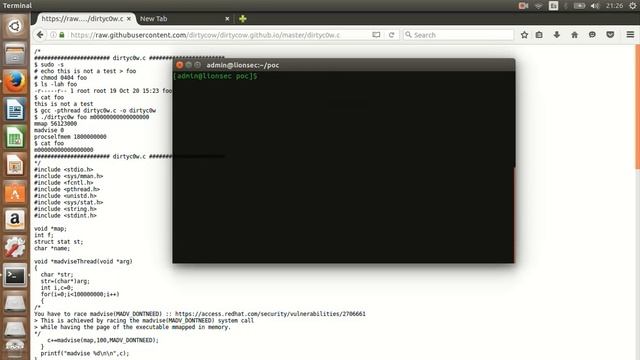Open the Files manager from launcher
The height and width of the screenshot is (360, 640).
tap(15, 54)
